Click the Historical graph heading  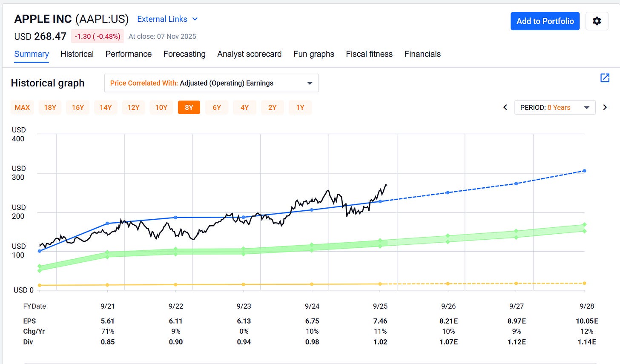[48, 83]
